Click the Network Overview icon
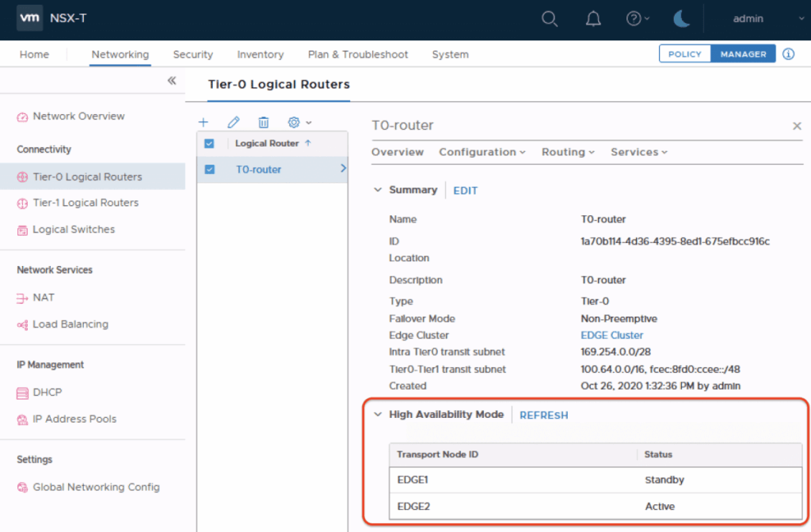 tap(22, 117)
